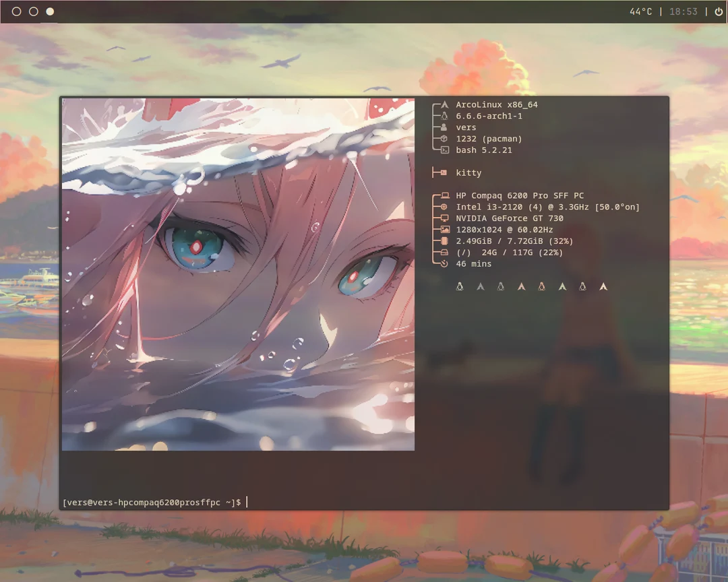Image resolution: width=728 pixels, height=582 pixels.
Task: Click the 18:53 clock in the status bar
Action: (684, 11)
